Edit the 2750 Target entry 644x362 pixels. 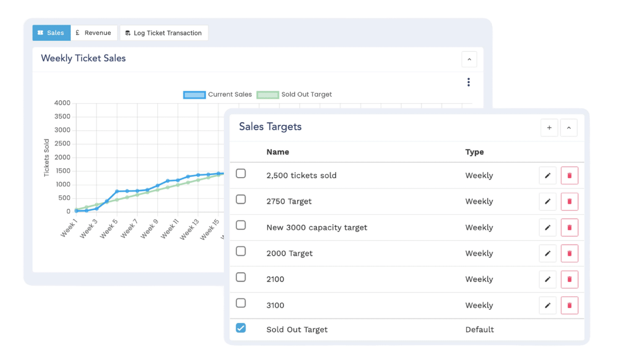pyautogui.click(x=548, y=202)
